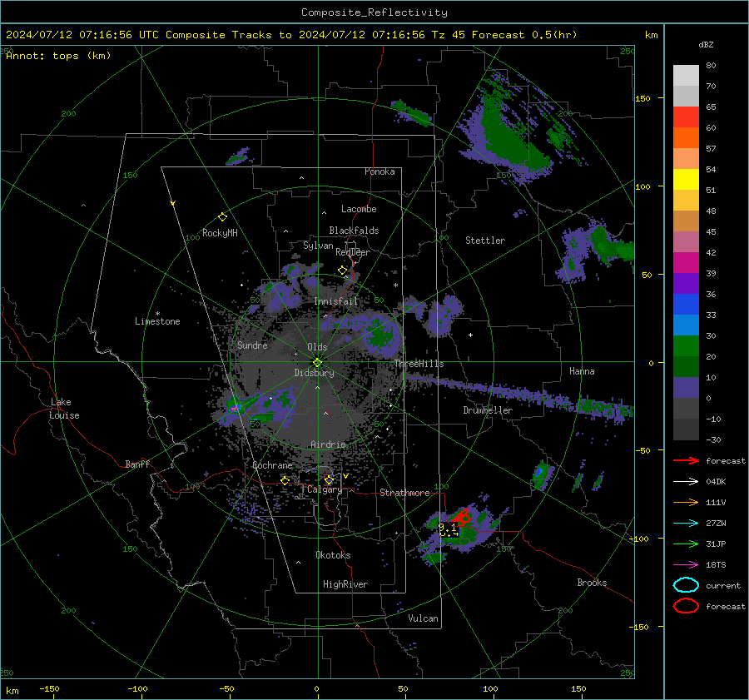
Task: Click the 04DK legend text
Action: click(x=716, y=482)
